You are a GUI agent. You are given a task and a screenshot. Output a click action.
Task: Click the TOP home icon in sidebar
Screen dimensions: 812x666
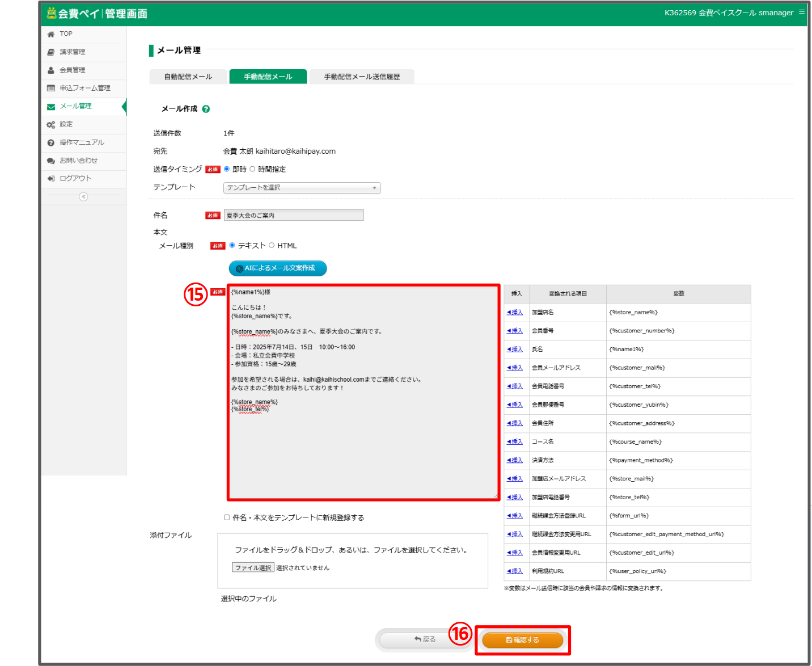[x=51, y=34]
